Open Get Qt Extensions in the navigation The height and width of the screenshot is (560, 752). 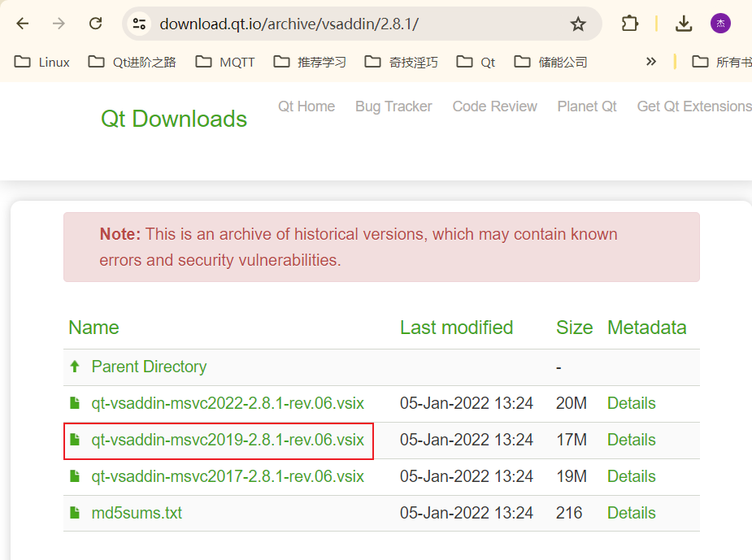(694, 106)
